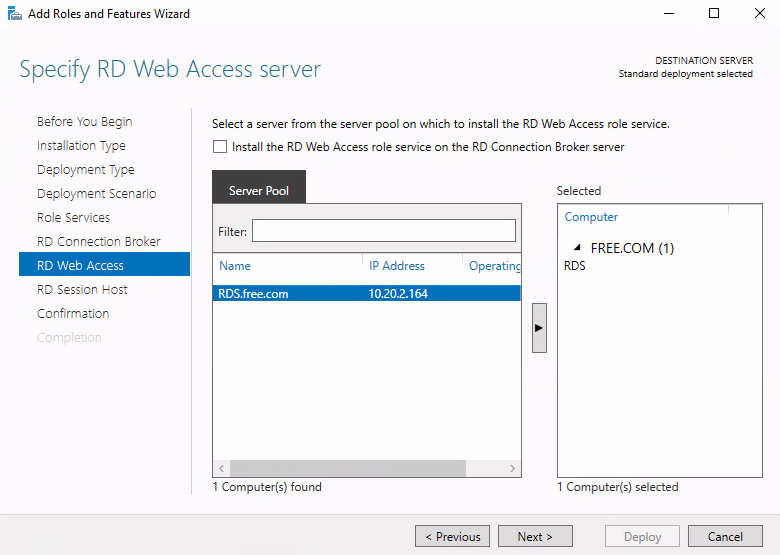The height and width of the screenshot is (555, 780).
Task: Go to the Before You Begin step
Action: (x=85, y=122)
